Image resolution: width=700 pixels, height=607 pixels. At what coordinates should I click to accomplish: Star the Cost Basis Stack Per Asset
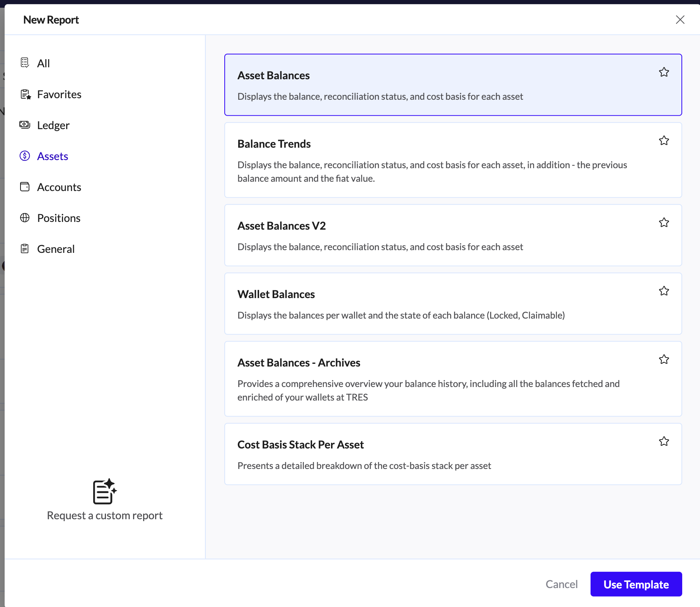[664, 442]
